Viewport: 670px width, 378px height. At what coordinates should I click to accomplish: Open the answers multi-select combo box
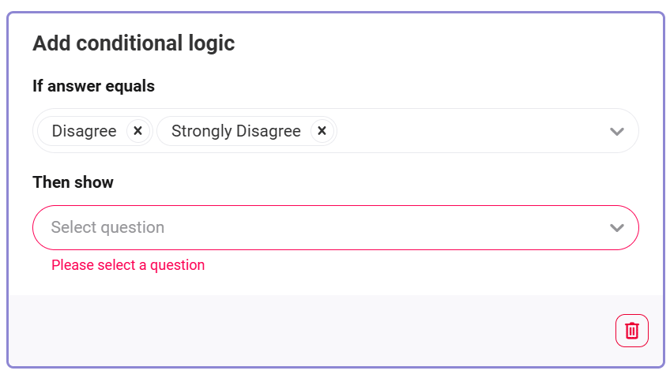335,131
